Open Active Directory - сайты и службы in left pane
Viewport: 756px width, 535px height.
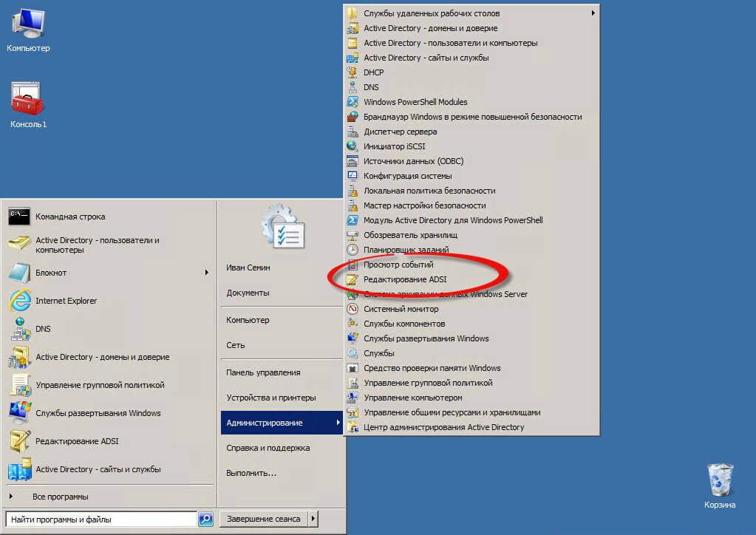click(110, 469)
